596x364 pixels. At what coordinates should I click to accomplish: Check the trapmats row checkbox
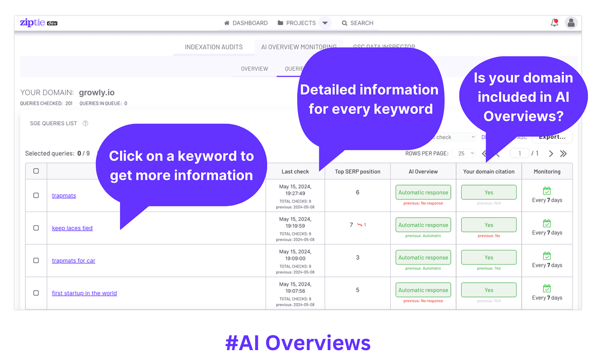pyautogui.click(x=36, y=195)
